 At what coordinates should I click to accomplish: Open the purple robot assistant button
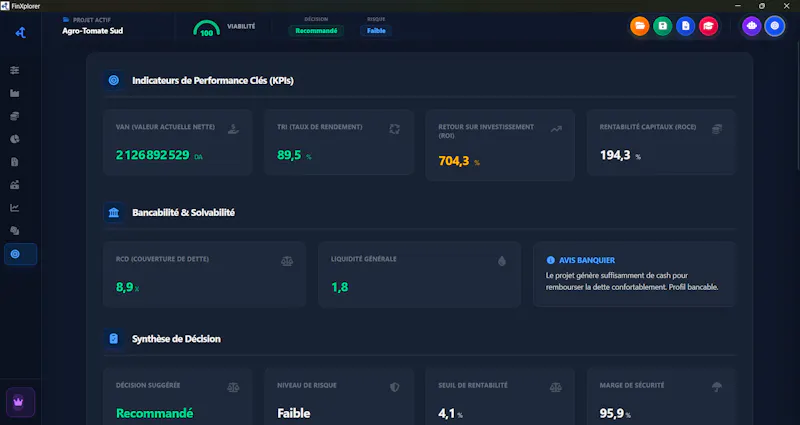(x=752, y=26)
